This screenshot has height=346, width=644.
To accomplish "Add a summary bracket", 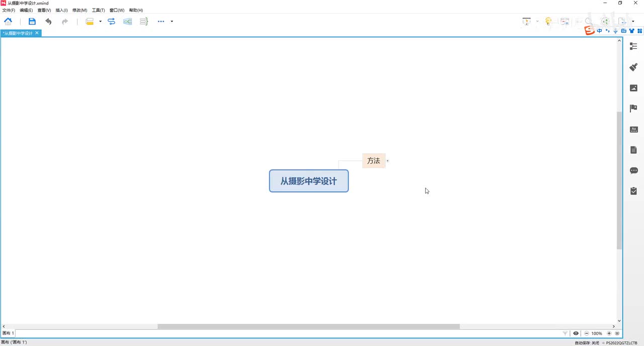I will coord(144,21).
